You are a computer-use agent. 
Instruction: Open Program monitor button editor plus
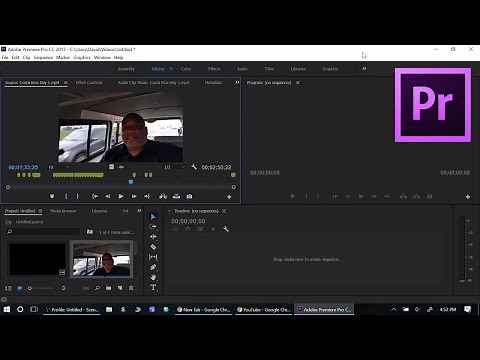(468, 197)
